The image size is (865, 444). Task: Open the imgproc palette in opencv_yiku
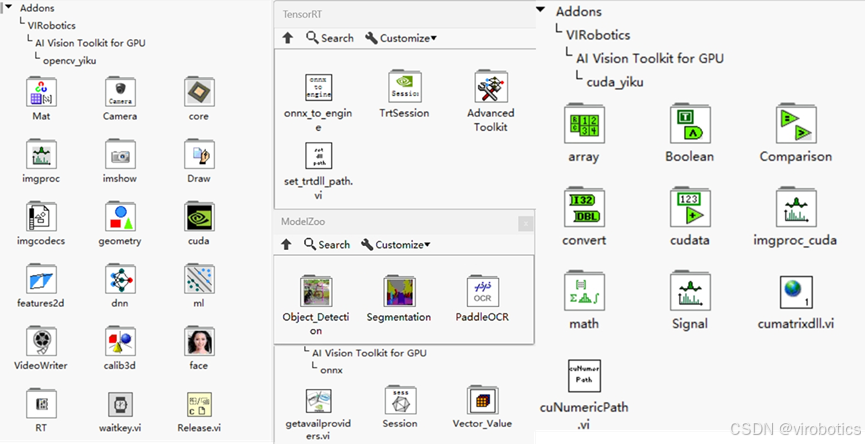41,154
